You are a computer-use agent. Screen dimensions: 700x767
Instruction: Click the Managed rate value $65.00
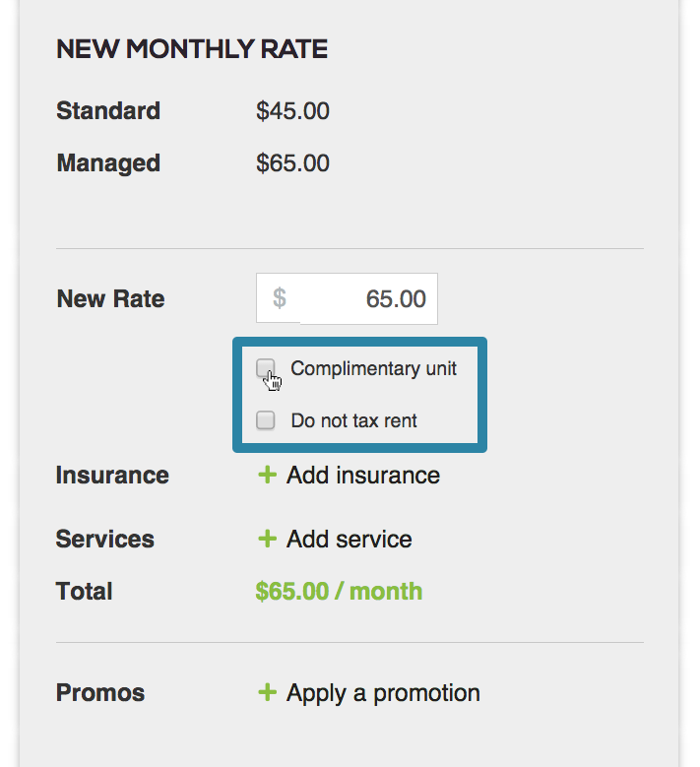[x=292, y=163]
